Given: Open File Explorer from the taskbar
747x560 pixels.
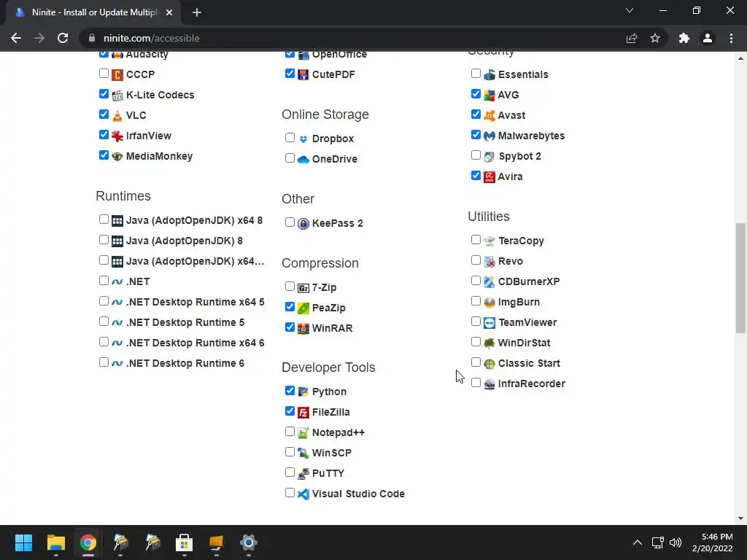Looking at the screenshot, I should [x=55, y=542].
